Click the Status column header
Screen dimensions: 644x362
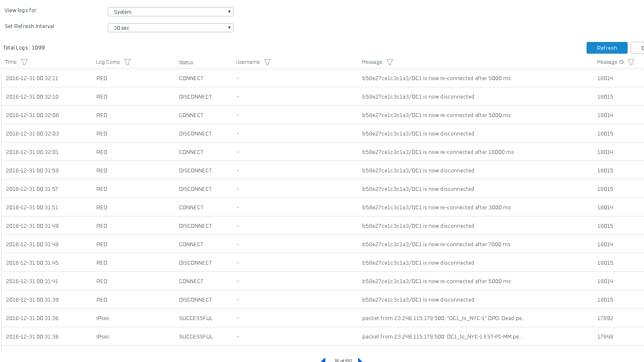(186, 63)
